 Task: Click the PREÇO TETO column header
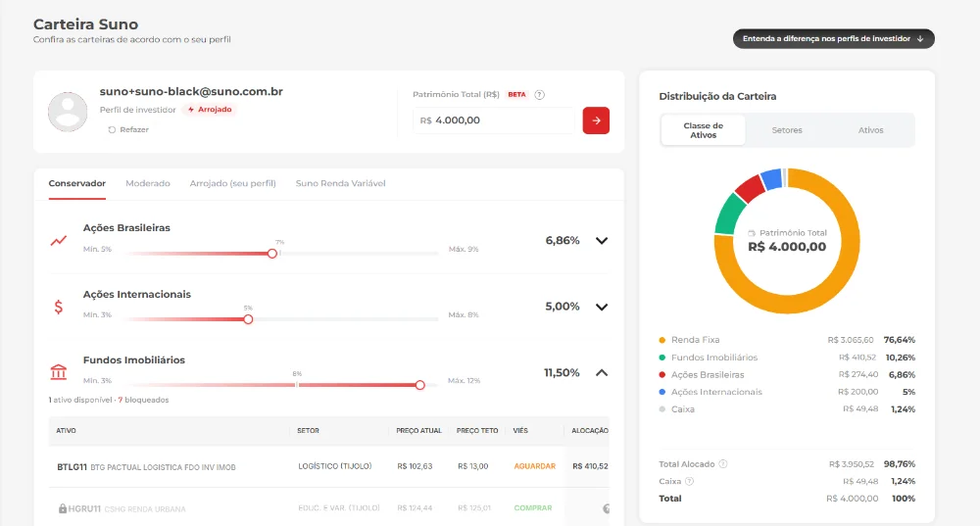pos(477,431)
